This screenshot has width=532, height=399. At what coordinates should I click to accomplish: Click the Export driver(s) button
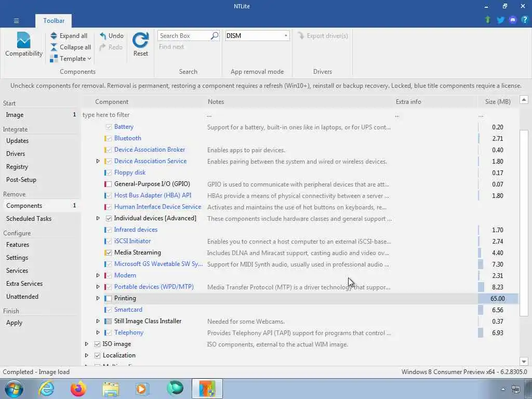(323, 36)
